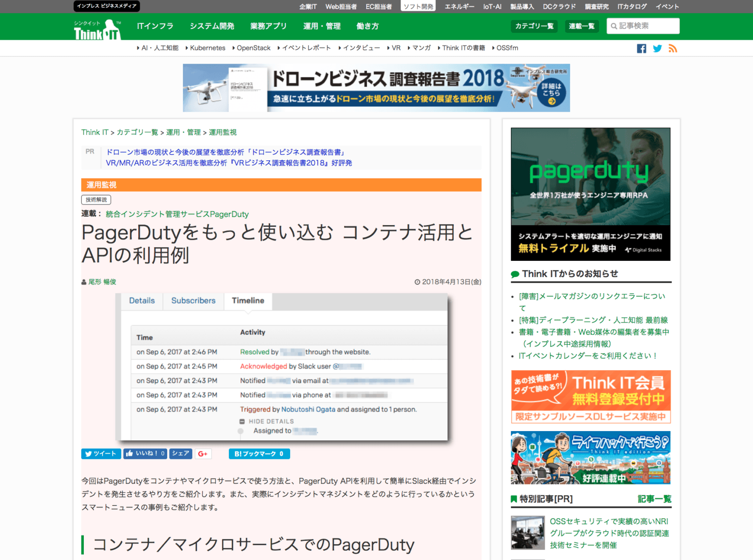Image resolution: width=753 pixels, height=560 pixels.
Task: Open author link 尾形 暢俊
Action: (102, 282)
